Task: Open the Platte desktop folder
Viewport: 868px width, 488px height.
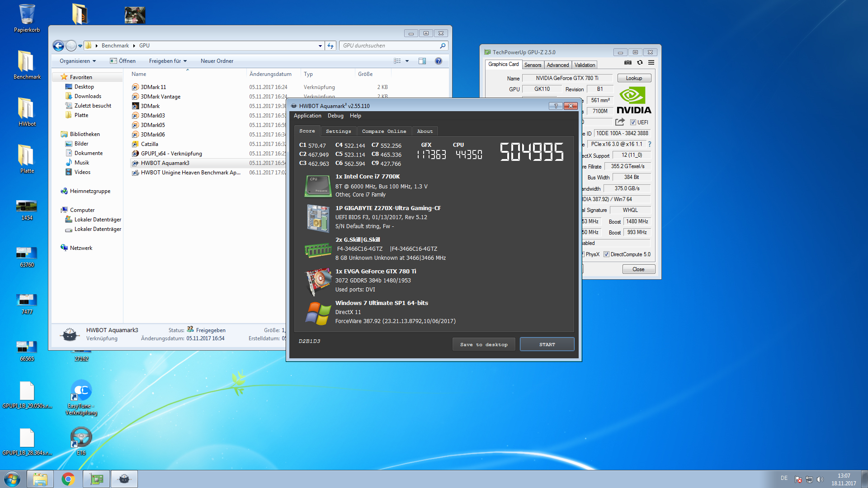Action: point(27,159)
